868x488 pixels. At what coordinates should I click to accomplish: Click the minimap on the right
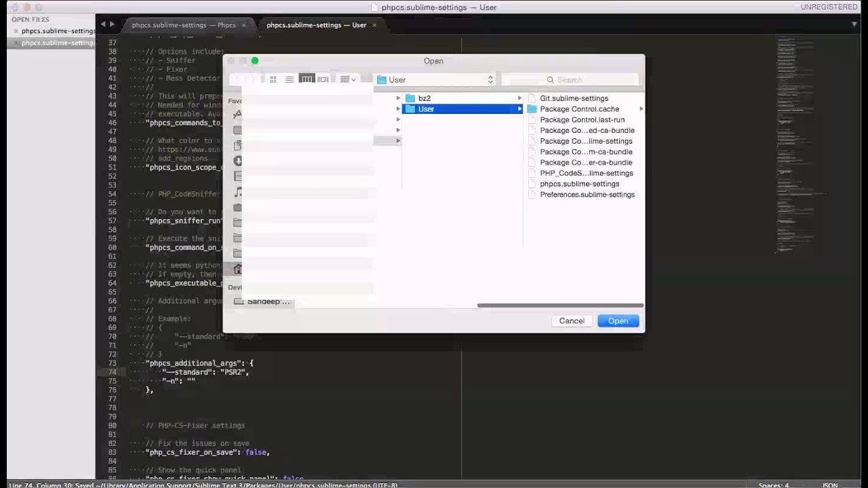(800, 146)
